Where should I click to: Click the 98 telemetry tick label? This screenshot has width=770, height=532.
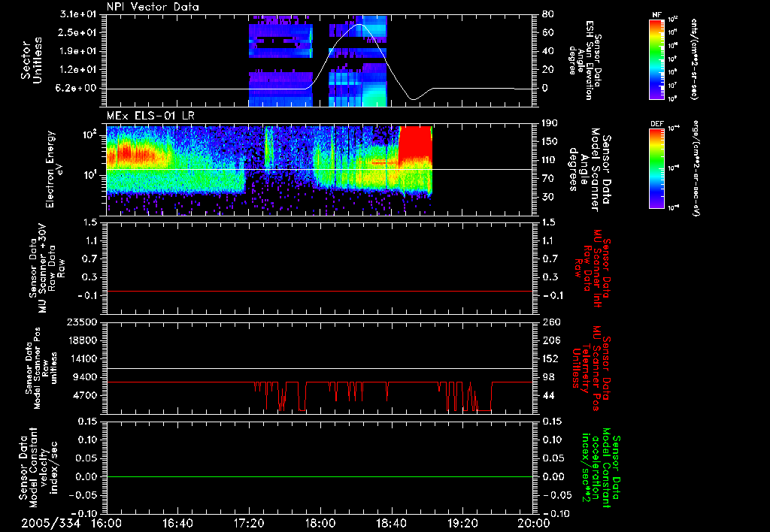(547, 377)
